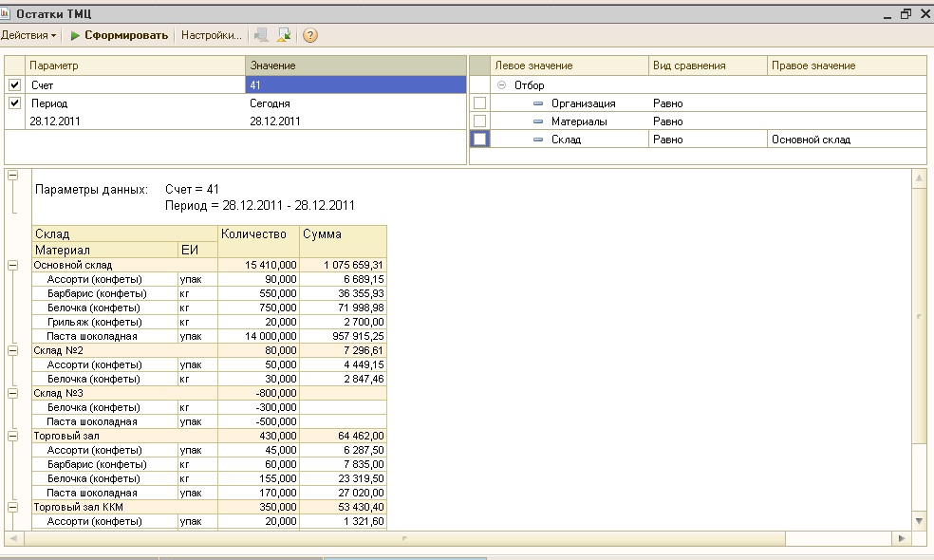Click the sum cell 71 998,98
934x560 pixels.
click(343, 308)
